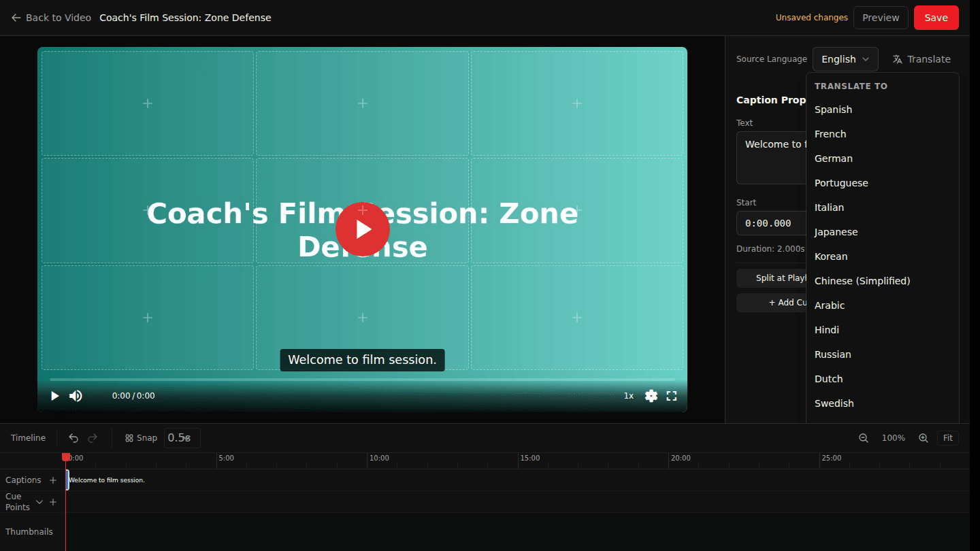Zoom out the timeline
Screen dimensions: 980x551
864,438
